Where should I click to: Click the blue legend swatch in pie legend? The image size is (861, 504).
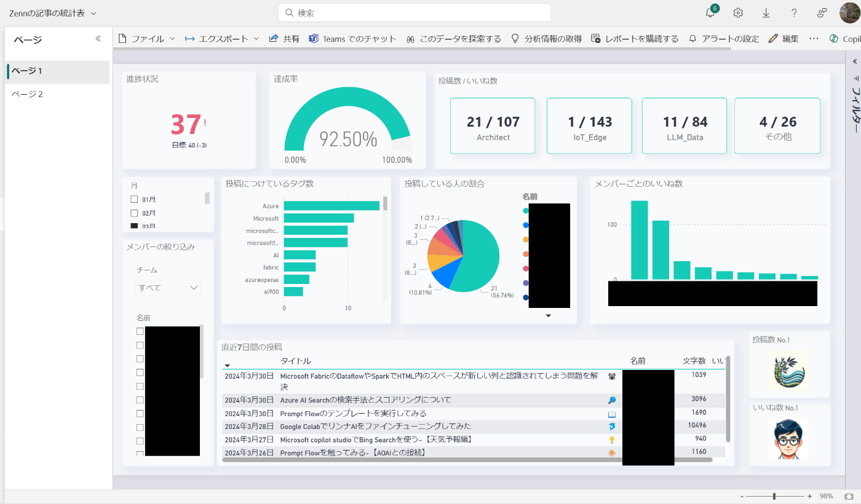(525, 225)
